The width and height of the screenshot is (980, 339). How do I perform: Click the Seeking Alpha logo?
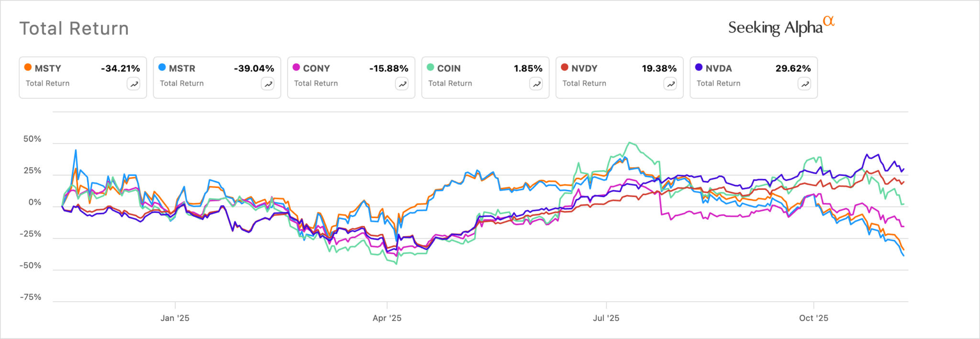pyautogui.click(x=781, y=27)
